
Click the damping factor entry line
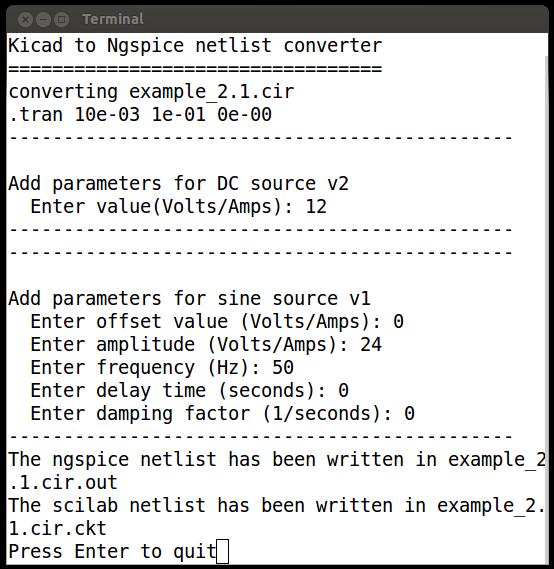pyautogui.click(x=222, y=414)
